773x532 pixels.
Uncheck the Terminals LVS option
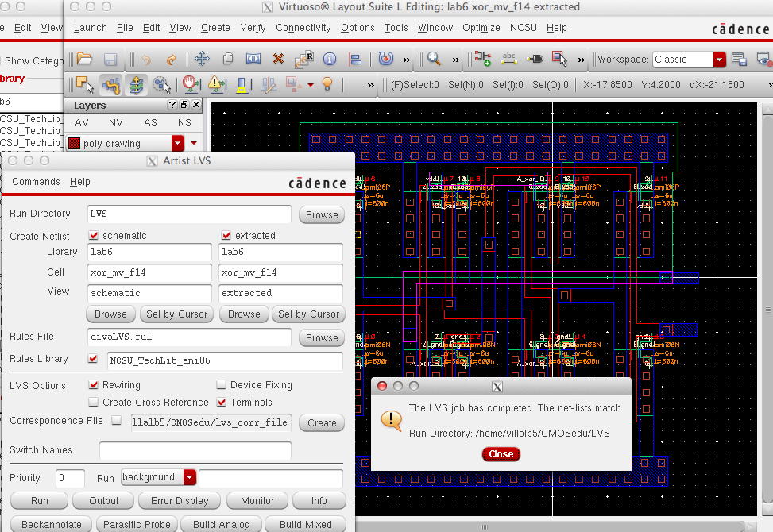(x=222, y=403)
